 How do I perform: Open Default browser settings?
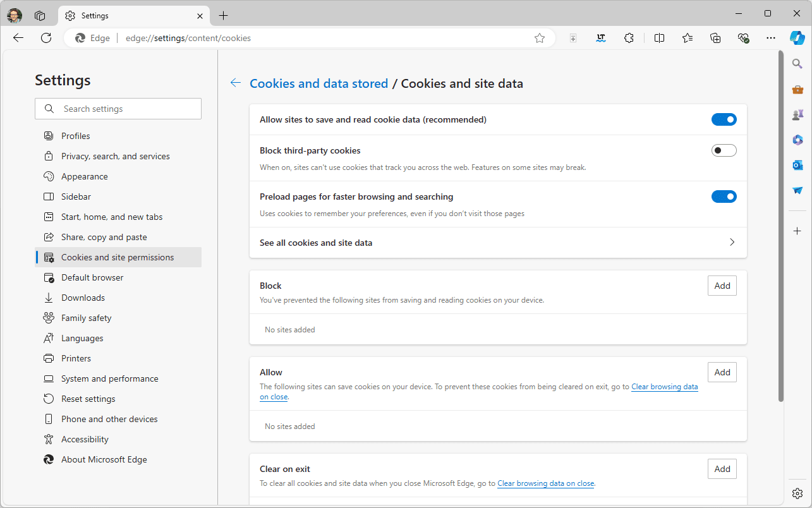118,277
